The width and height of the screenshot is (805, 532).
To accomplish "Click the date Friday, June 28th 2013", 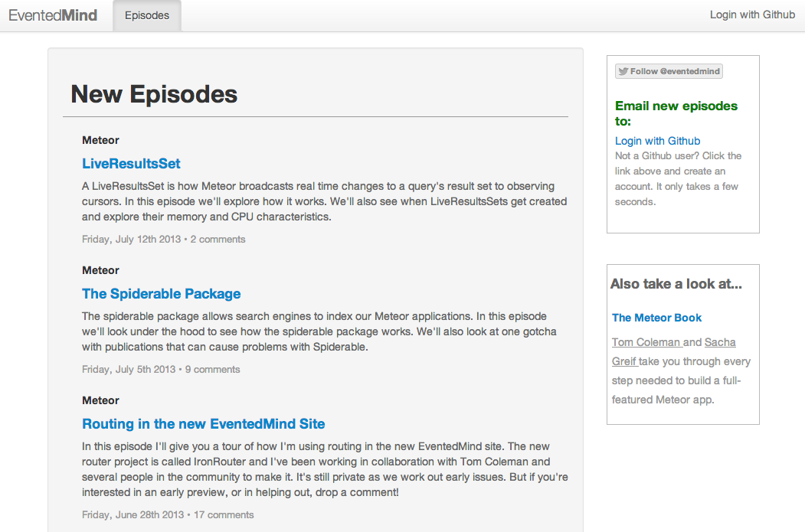I will [133, 514].
